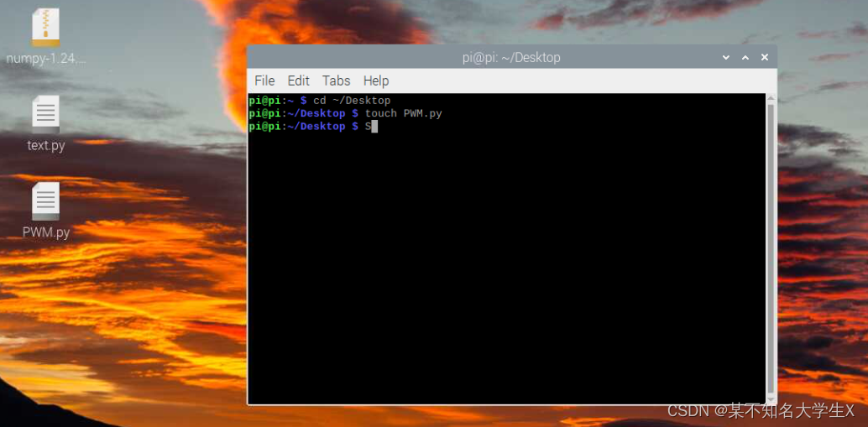The width and height of the screenshot is (868, 427).
Task: Click the scrollbar down arrow in terminal
Action: tap(771, 398)
